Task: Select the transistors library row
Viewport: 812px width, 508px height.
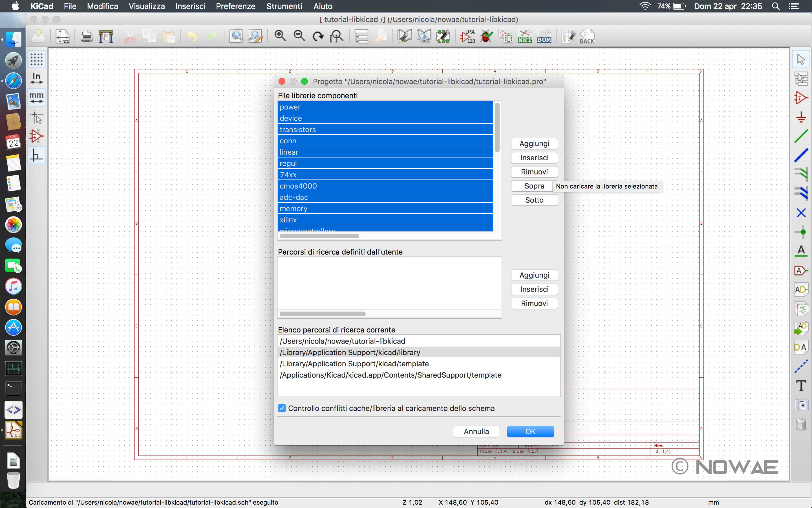Action: (x=385, y=129)
